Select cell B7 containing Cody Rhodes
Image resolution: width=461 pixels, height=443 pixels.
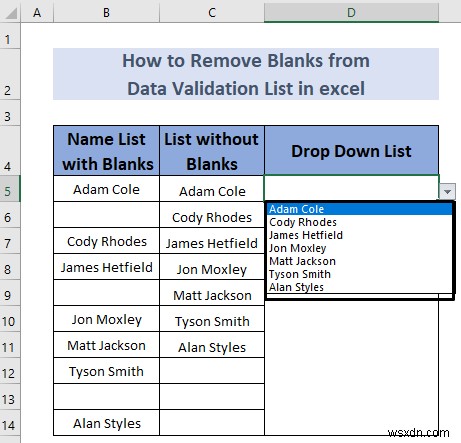point(106,241)
